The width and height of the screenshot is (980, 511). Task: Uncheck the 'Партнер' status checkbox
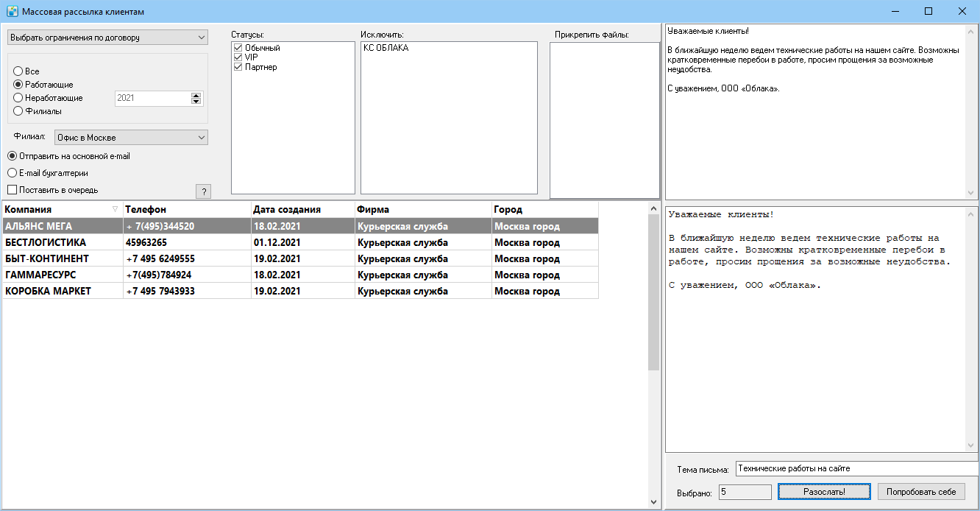(238, 67)
